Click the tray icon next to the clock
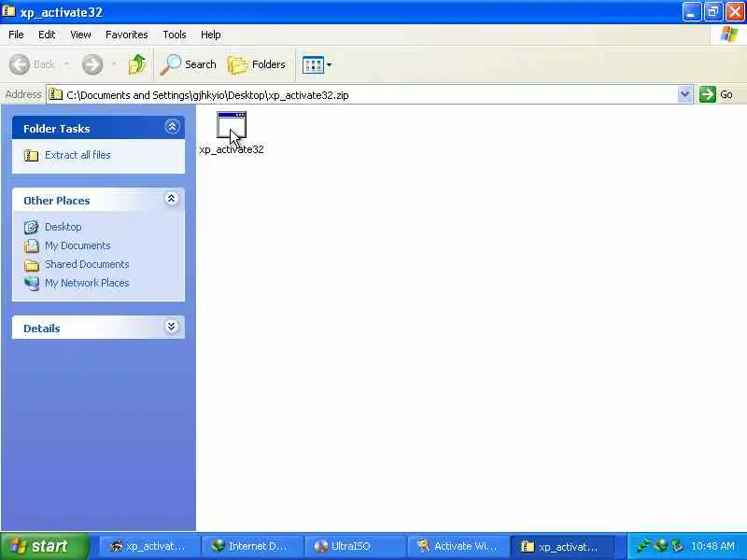Viewport: 747px width, 560px height. [x=678, y=546]
